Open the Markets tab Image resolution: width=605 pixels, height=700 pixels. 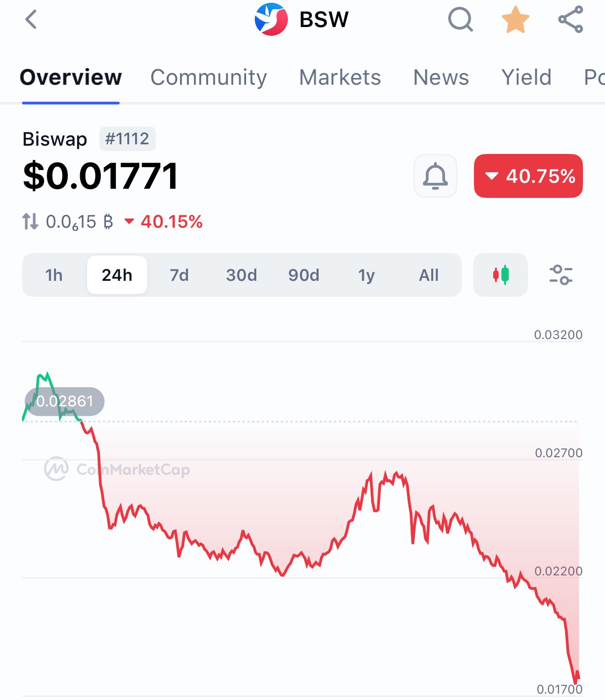(340, 77)
